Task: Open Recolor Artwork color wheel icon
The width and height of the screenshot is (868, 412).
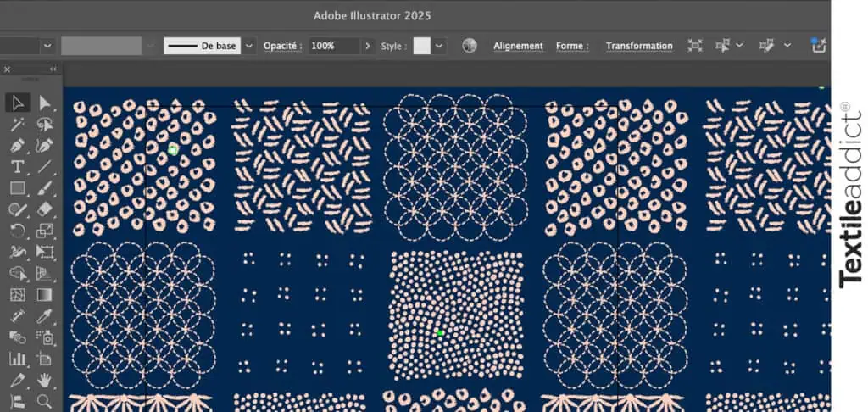Action: (x=470, y=46)
